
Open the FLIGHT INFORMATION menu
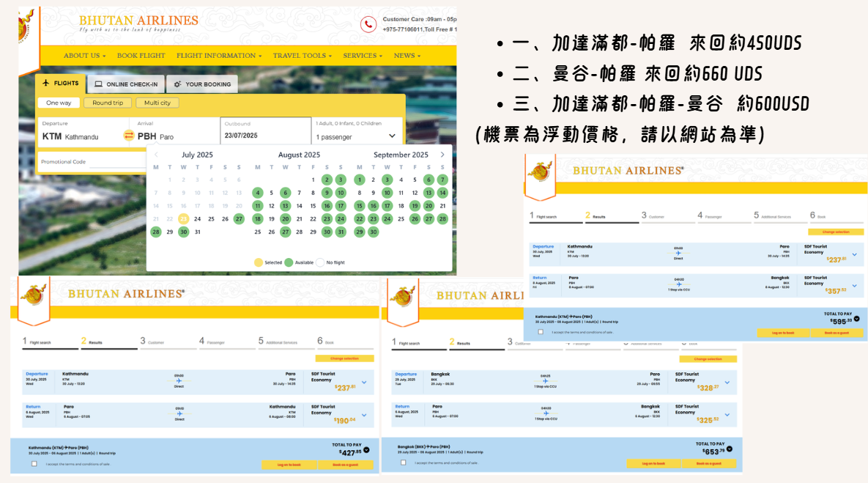point(219,56)
